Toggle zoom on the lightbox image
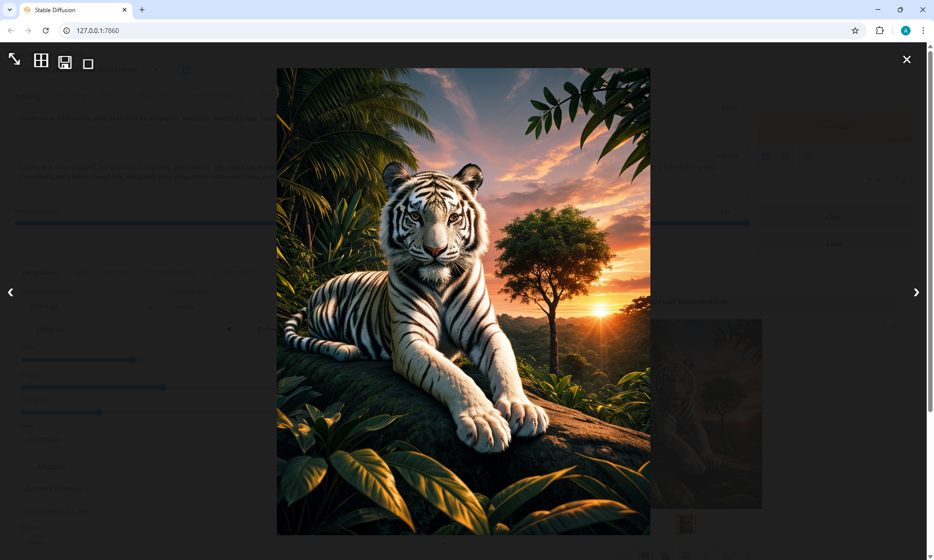Image resolution: width=934 pixels, height=560 pixels. point(14,59)
